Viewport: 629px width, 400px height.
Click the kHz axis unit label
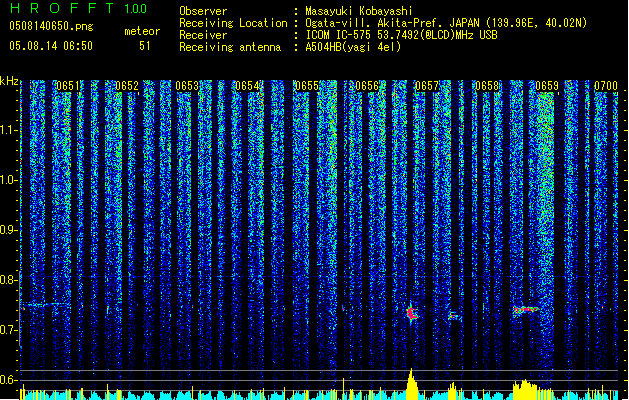9,81
